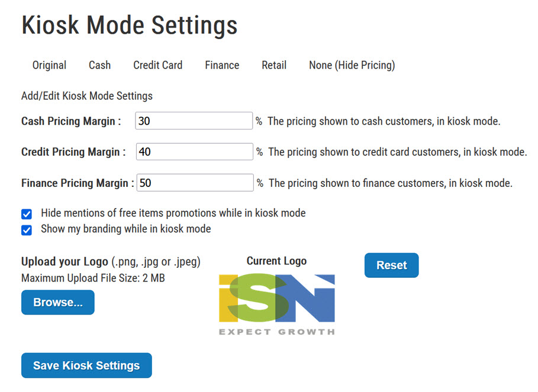
Task: Click the Reset logo button
Action: point(391,265)
